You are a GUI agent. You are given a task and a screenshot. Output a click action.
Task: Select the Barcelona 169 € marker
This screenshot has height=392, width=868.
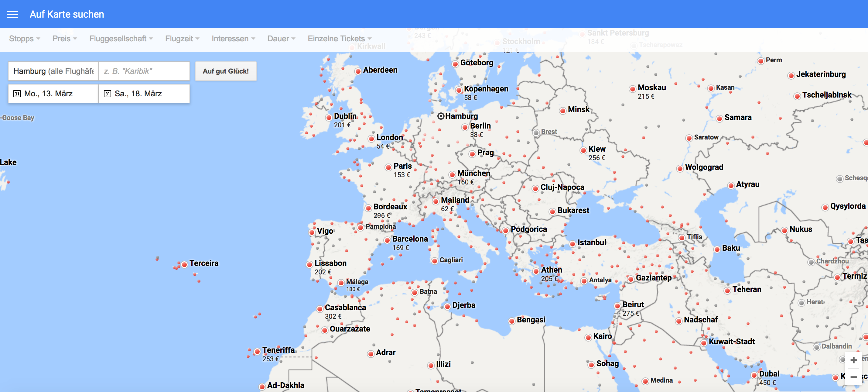point(388,240)
